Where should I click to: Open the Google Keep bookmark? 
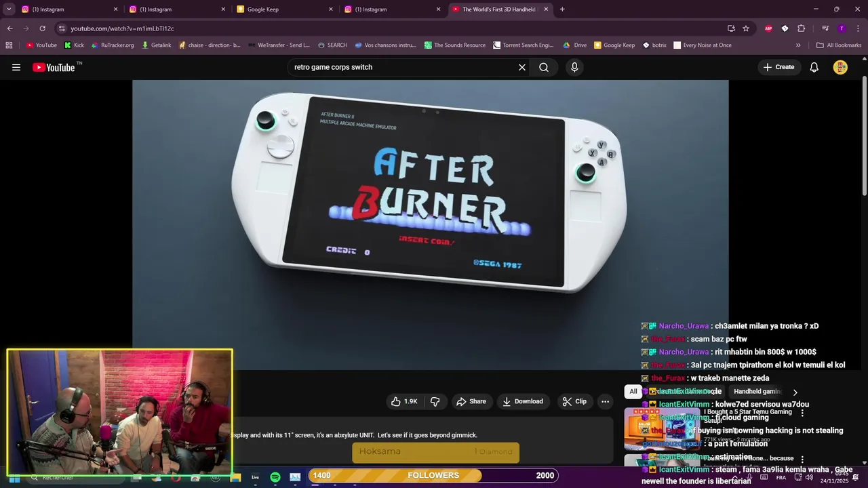pyautogui.click(x=614, y=45)
